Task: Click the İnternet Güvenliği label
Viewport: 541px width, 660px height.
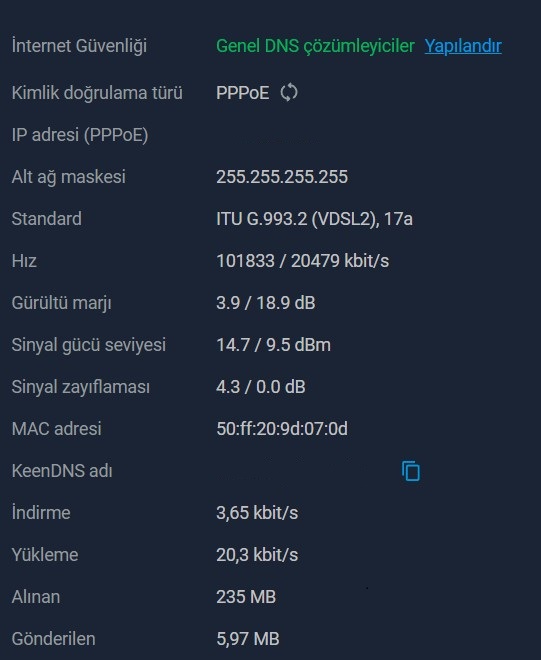Action: pos(79,45)
